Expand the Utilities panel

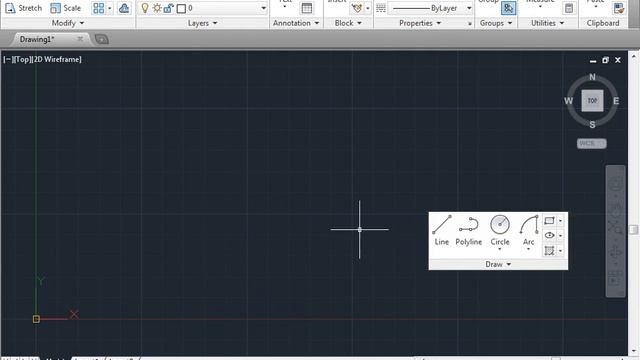pyautogui.click(x=547, y=23)
